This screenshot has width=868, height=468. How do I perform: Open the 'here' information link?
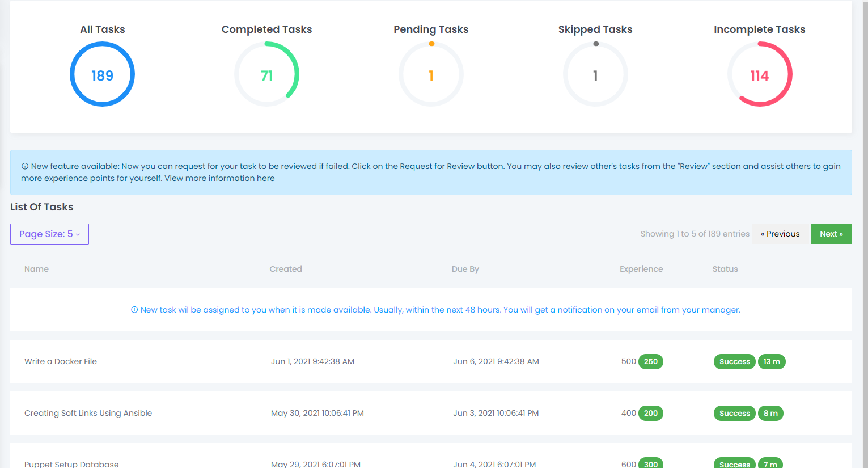tap(265, 178)
